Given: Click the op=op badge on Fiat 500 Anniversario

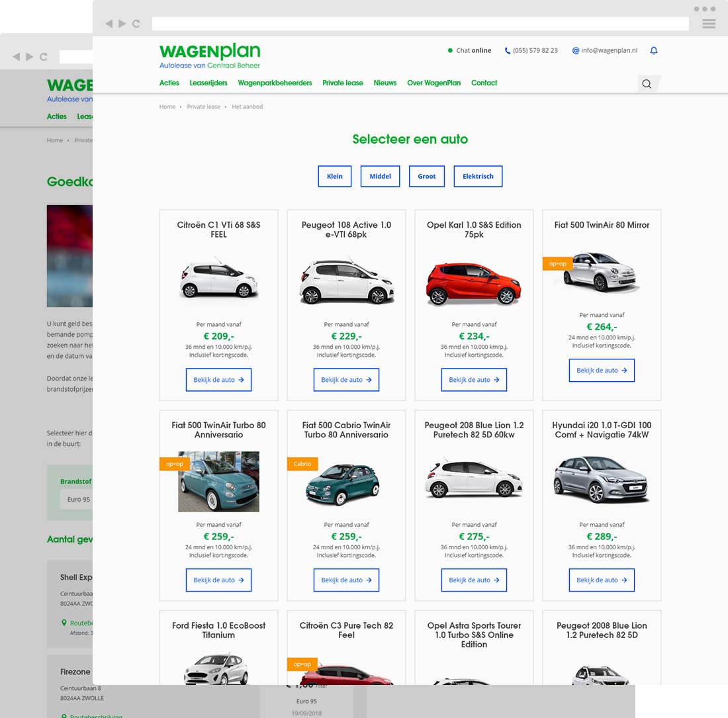Looking at the screenshot, I should (175, 464).
